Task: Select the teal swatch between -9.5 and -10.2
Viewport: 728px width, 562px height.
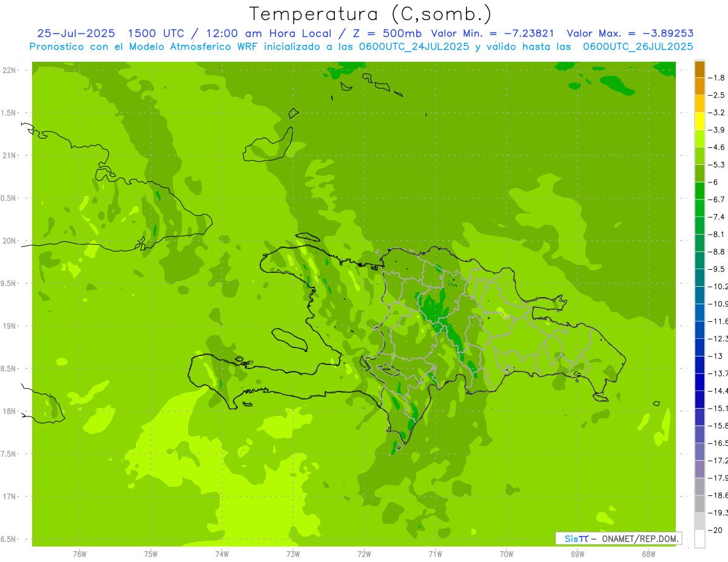Action: click(699, 278)
